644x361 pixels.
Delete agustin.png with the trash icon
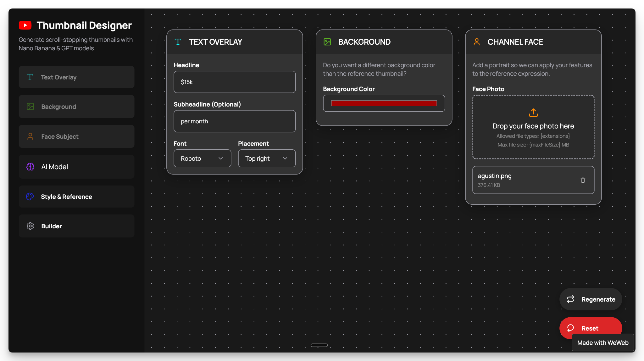(583, 180)
